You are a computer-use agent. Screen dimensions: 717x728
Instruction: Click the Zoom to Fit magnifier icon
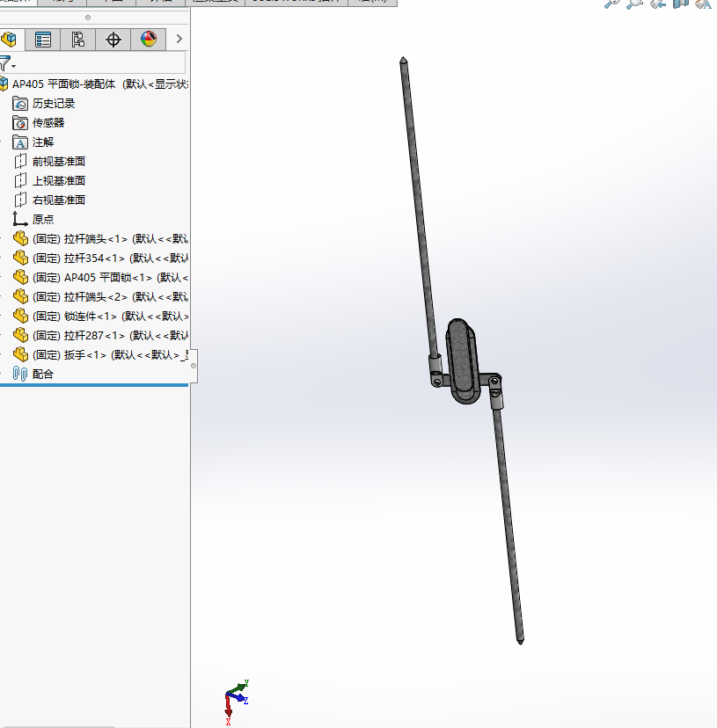pos(612,4)
